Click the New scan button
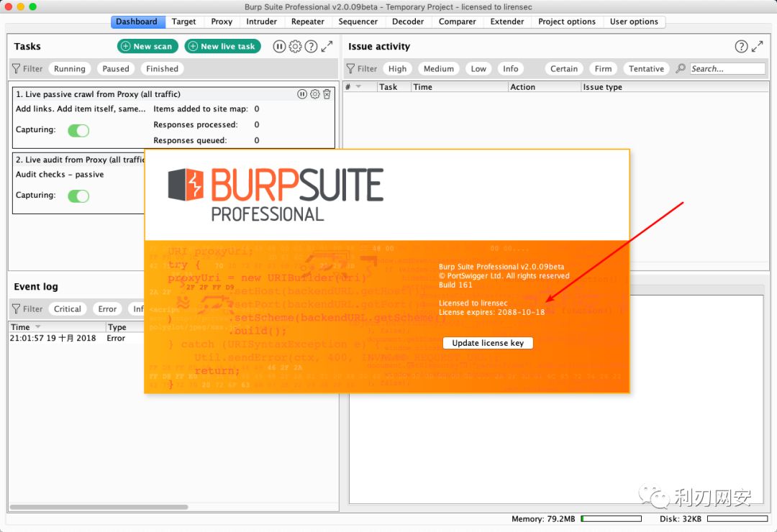777x532 pixels. pyautogui.click(x=147, y=47)
